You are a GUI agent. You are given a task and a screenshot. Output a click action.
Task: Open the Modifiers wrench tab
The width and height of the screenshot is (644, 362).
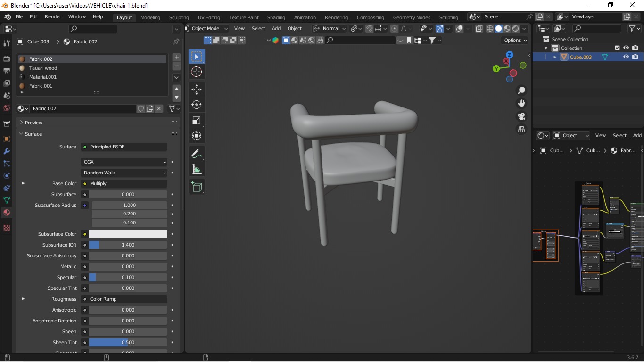(x=7, y=151)
